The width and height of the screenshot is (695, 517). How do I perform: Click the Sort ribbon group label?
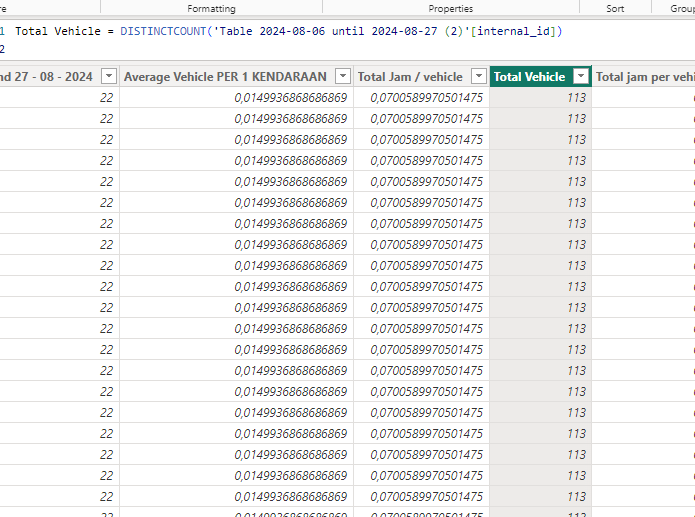[x=615, y=8]
